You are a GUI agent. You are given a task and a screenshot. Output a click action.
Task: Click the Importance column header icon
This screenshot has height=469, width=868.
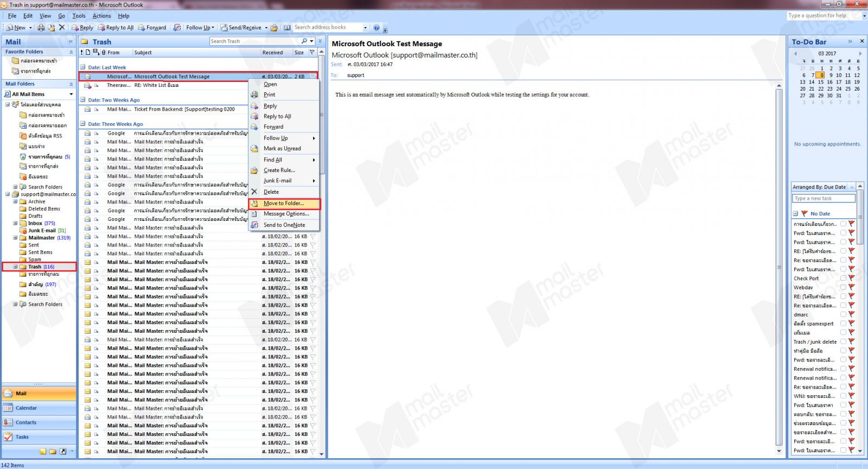[x=82, y=53]
